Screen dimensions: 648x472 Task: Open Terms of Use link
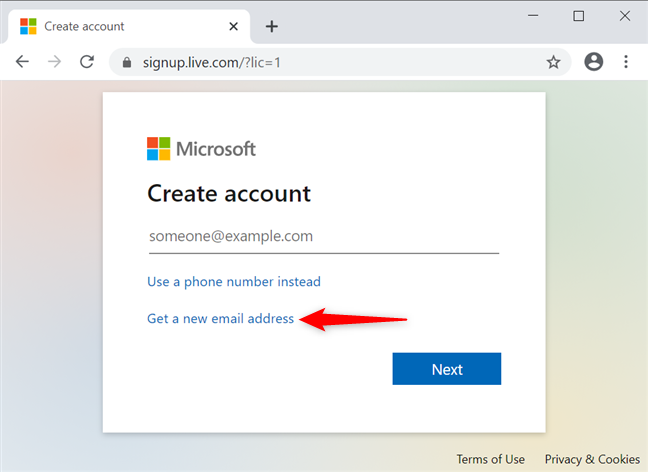(x=491, y=459)
